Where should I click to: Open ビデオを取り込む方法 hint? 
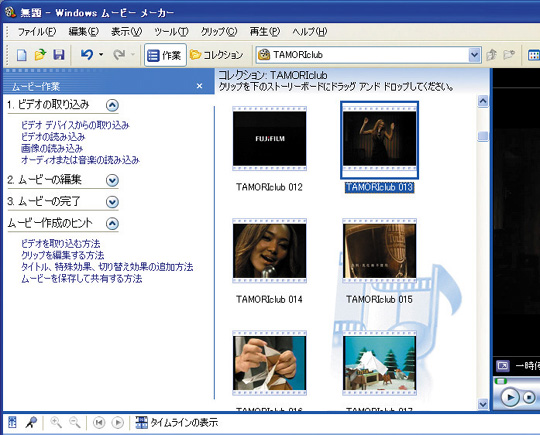pyautogui.click(x=61, y=244)
